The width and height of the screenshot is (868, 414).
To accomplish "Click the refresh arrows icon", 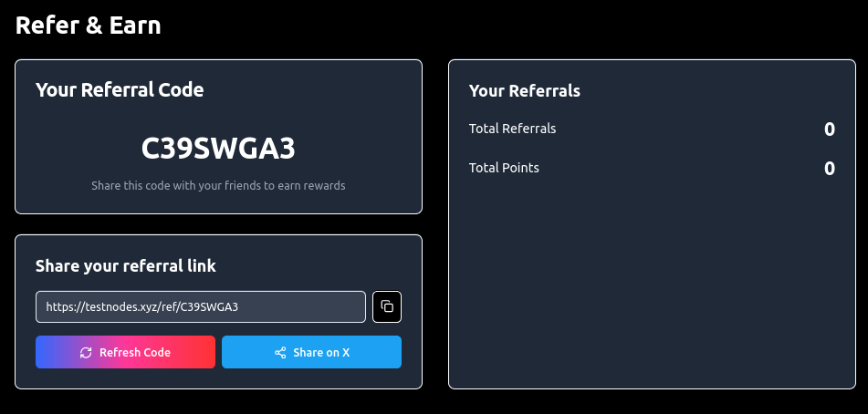I will 86,352.
